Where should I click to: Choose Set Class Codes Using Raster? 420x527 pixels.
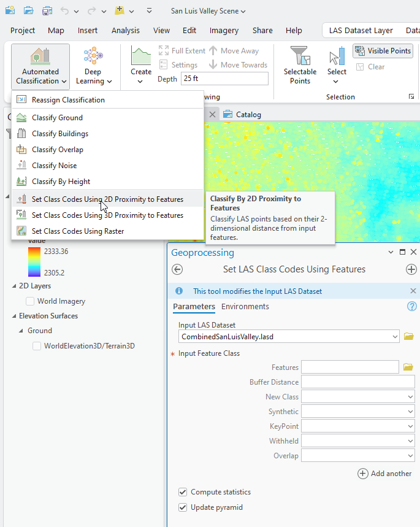click(107, 231)
